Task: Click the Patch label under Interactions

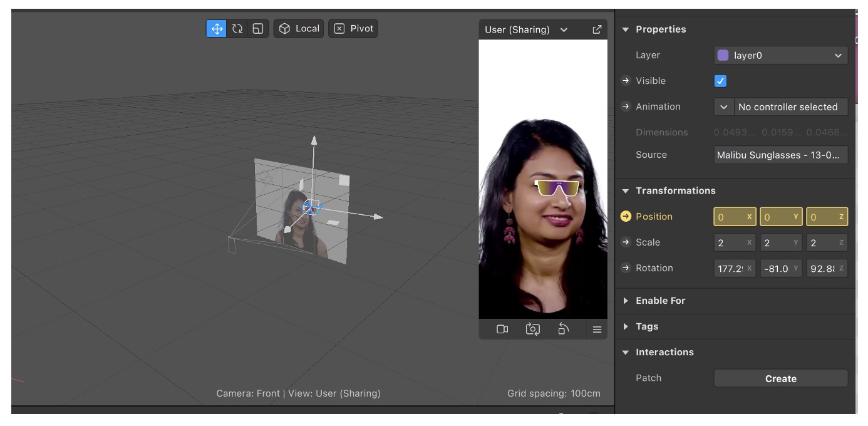Action: pos(648,378)
